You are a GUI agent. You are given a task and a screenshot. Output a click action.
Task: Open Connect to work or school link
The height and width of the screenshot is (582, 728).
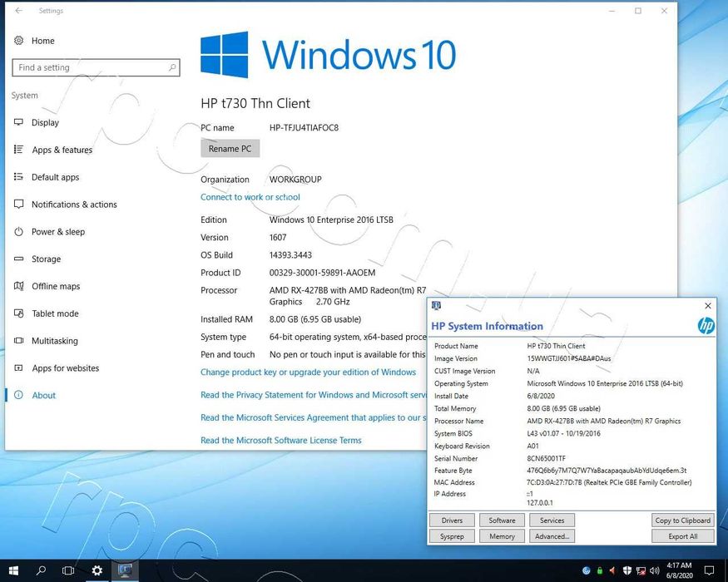(250, 197)
